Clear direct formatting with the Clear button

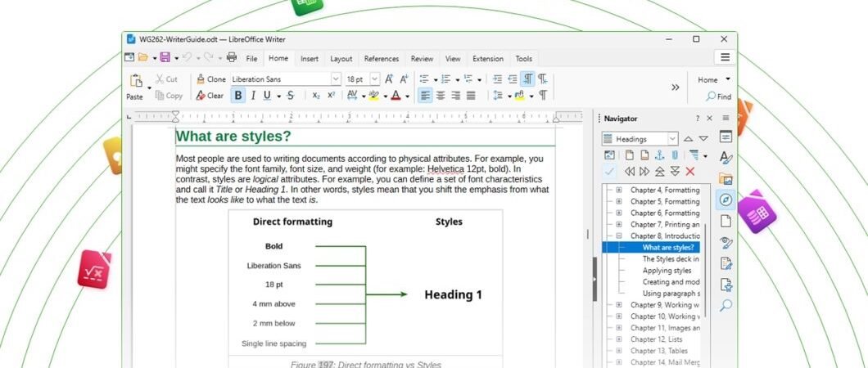point(210,96)
